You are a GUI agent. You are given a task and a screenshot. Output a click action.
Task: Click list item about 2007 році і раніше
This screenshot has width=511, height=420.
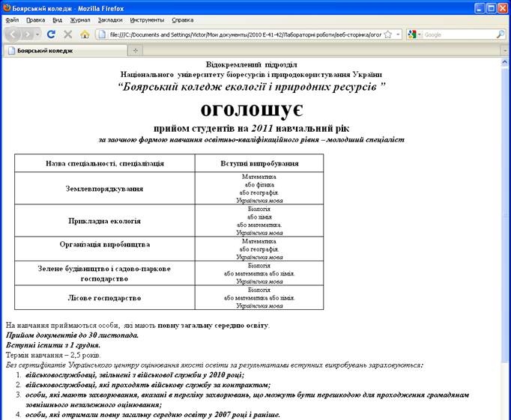(x=153, y=415)
